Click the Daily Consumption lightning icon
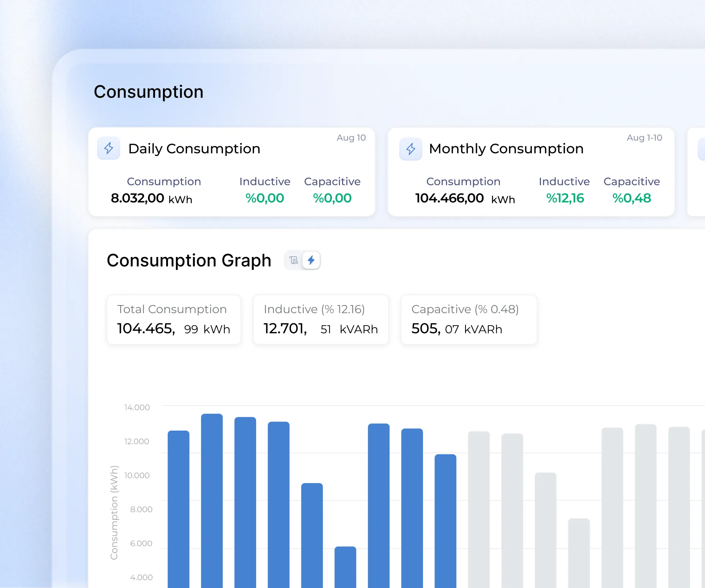Image resolution: width=705 pixels, height=588 pixels. [109, 148]
